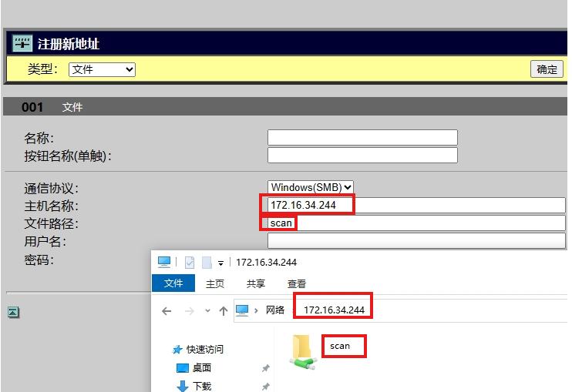This screenshot has width=572, height=392.
Task: Click into the 名称 input field
Action: [362, 137]
